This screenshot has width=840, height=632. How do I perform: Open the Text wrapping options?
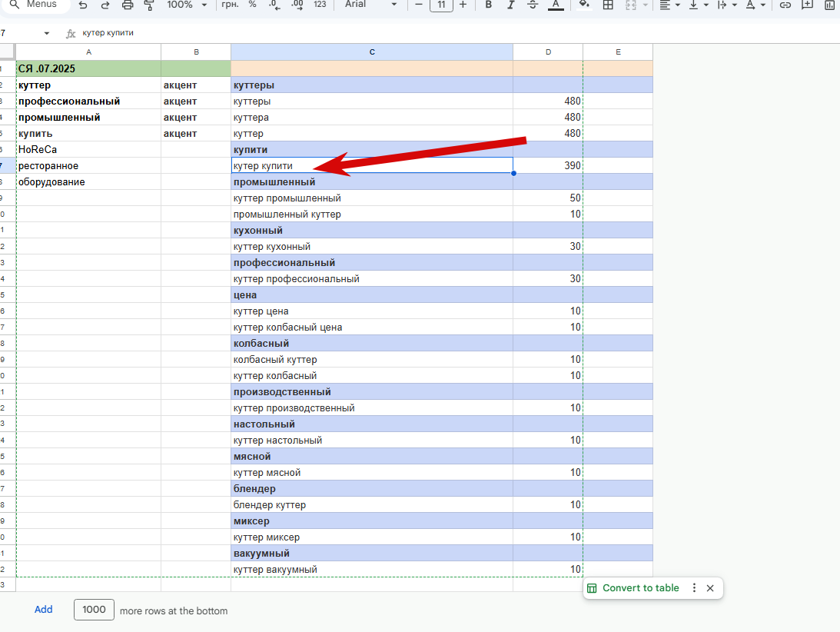click(x=726, y=5)
